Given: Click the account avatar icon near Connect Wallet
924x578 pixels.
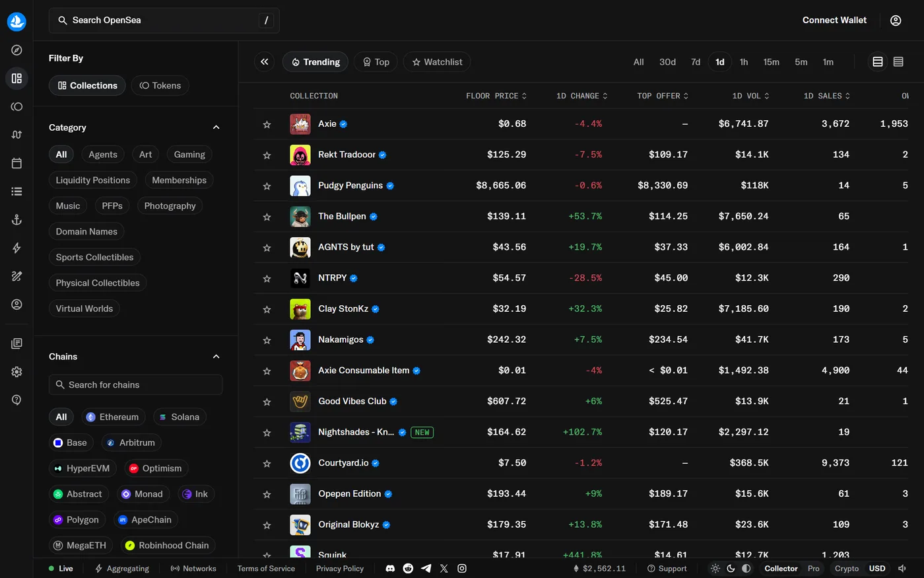Looking at the screenshot, I should coord(896,20).
